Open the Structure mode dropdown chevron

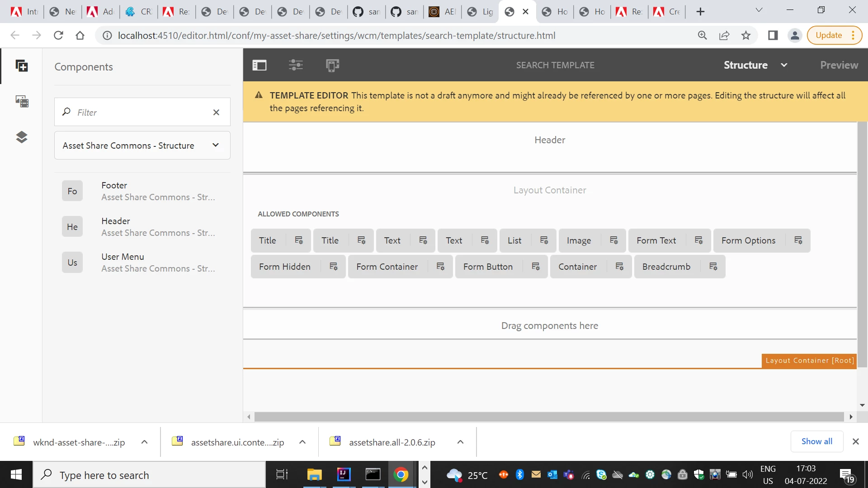(784, 65)
